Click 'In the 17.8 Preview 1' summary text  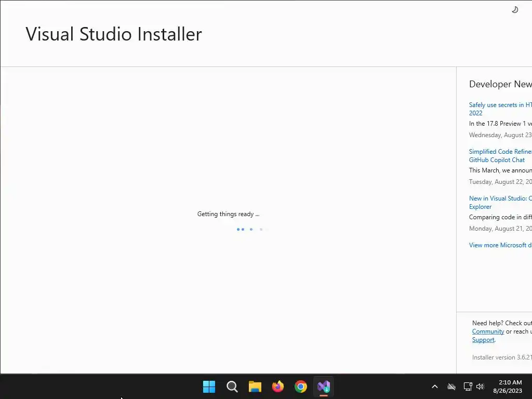click(x=500, y=124)
